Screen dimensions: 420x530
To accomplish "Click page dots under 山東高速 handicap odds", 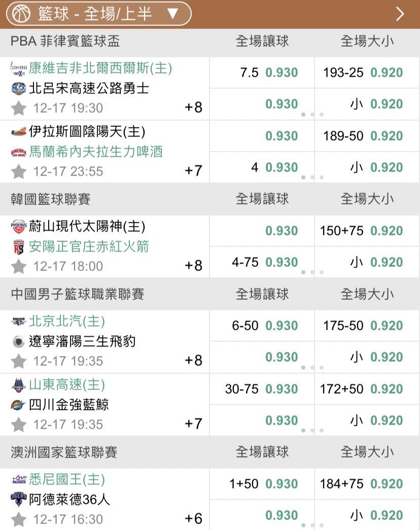I will click(312, 431).
